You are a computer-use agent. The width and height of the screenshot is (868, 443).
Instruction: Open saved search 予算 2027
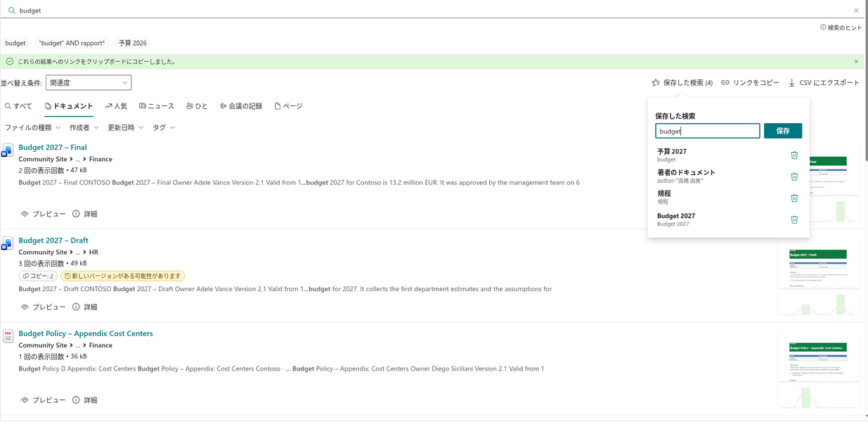point(672,155)
